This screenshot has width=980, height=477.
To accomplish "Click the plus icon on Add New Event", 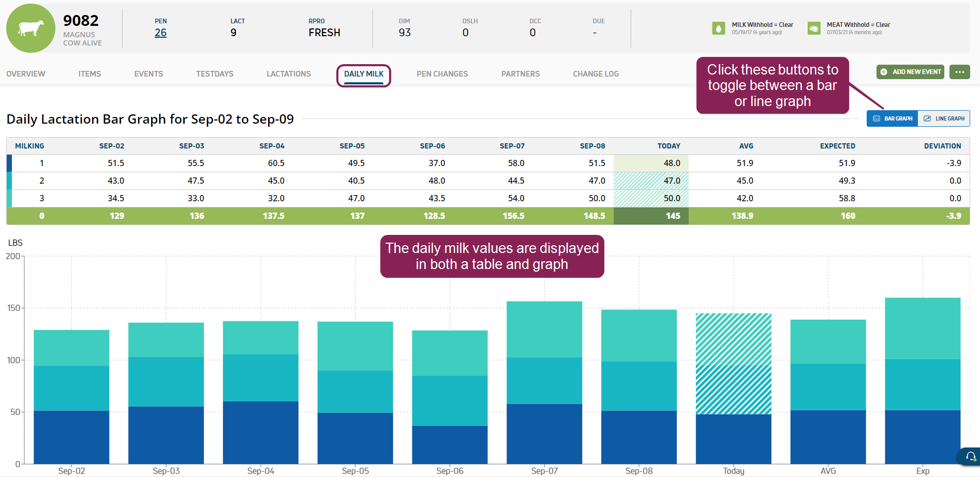I will pos(884,72).
